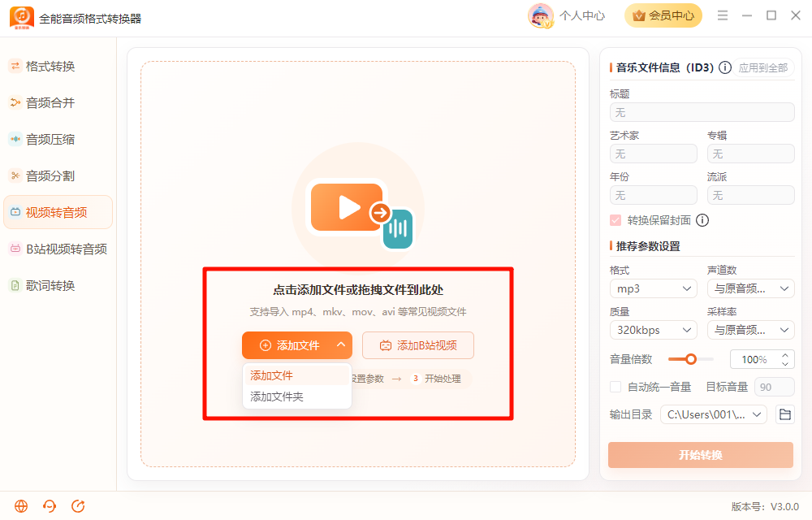812x520 pixels.
Task: Click the globe website icon at bottom left
Action: pos(21,506)
